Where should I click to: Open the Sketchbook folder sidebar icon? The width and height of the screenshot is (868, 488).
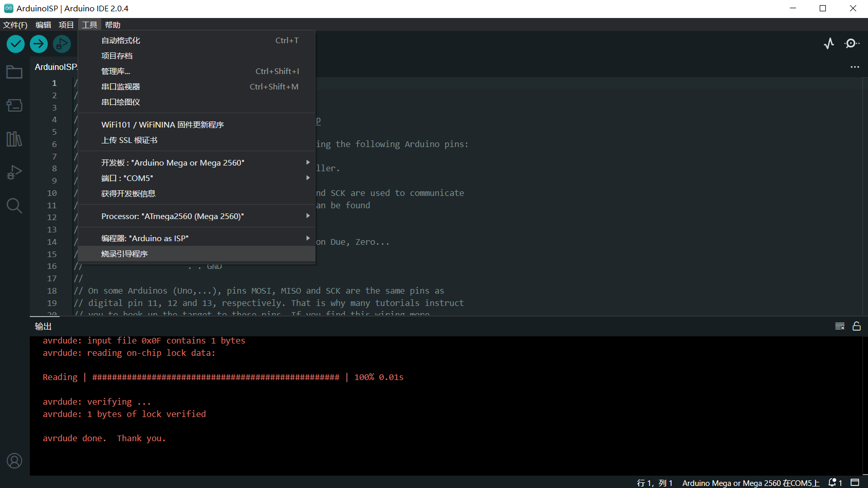[x=14, y=72]
